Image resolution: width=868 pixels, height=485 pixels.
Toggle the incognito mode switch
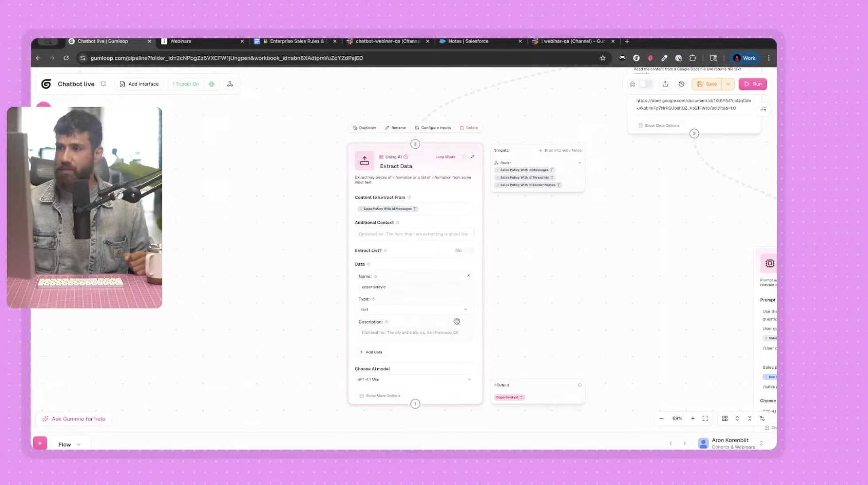coord(645,84)
